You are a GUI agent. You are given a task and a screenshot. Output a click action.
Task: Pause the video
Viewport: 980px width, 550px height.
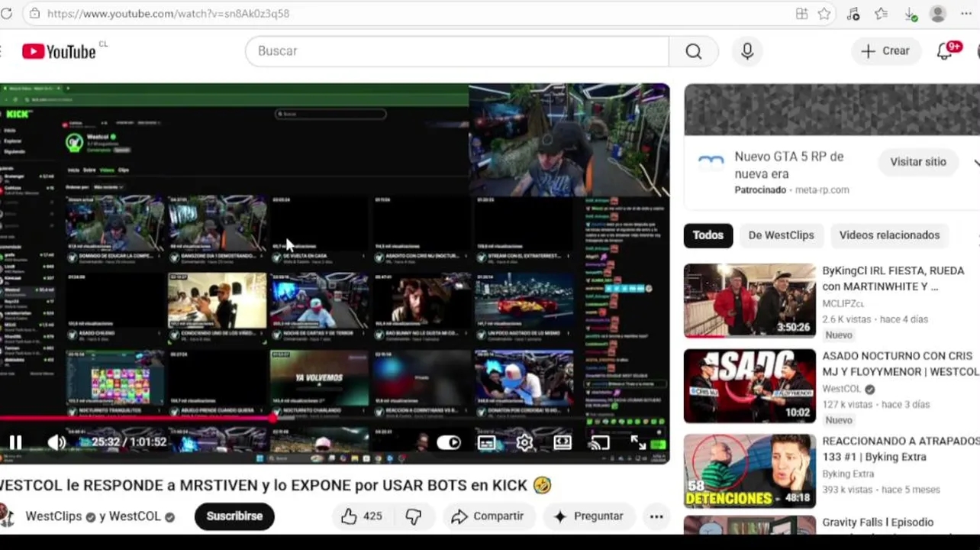point(15,442)
